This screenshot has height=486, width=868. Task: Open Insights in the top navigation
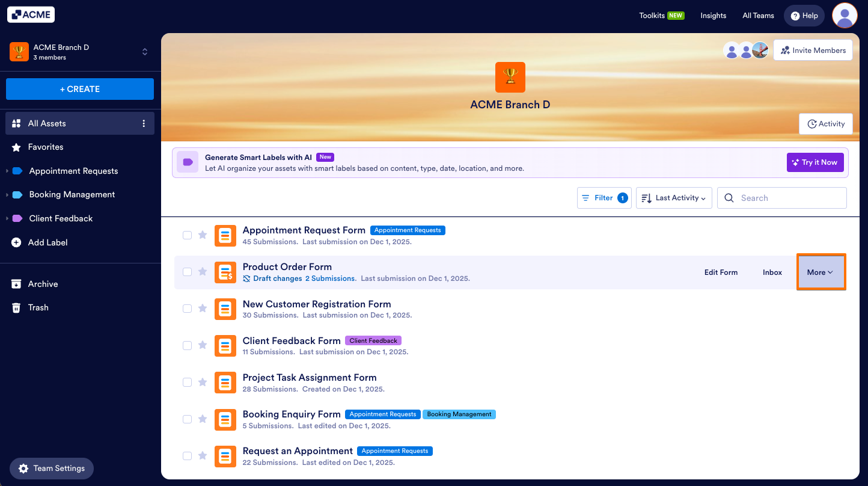click(713, 16)
